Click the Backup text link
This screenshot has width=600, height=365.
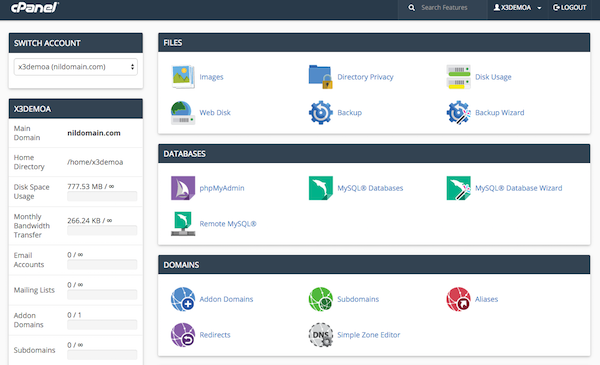[x=349, y=112]
